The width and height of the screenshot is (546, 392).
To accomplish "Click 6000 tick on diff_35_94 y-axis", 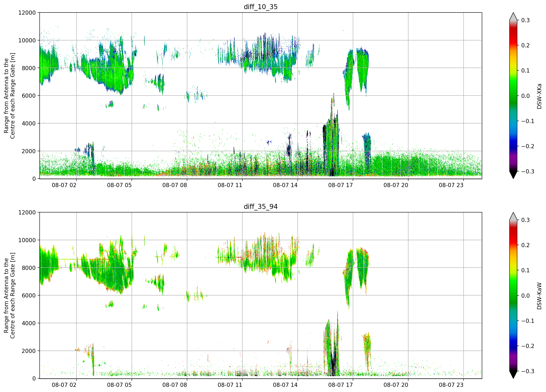I will [29, 296].
